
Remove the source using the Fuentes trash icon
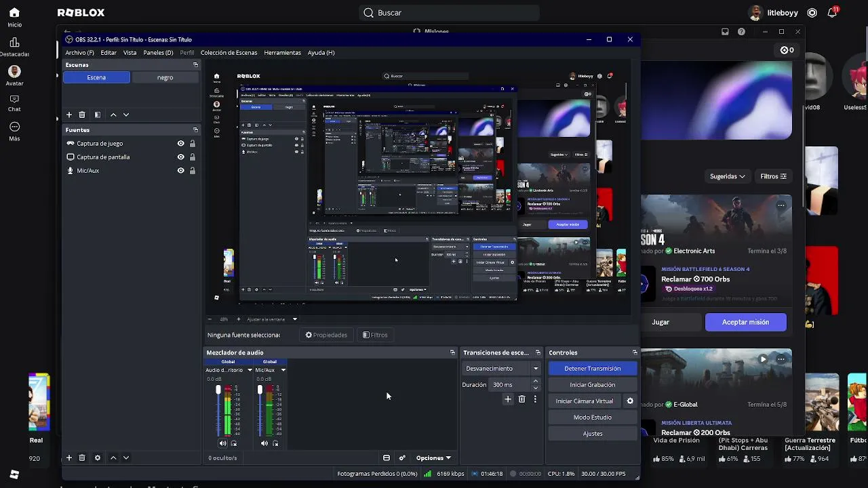[x=82, y=458]
